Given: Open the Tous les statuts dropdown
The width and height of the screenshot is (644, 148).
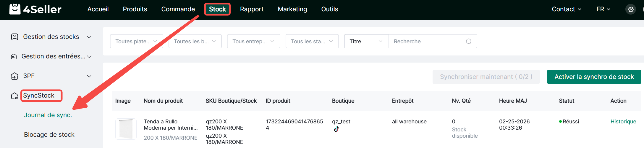Looking at the screenshot, I should (312, 42).
